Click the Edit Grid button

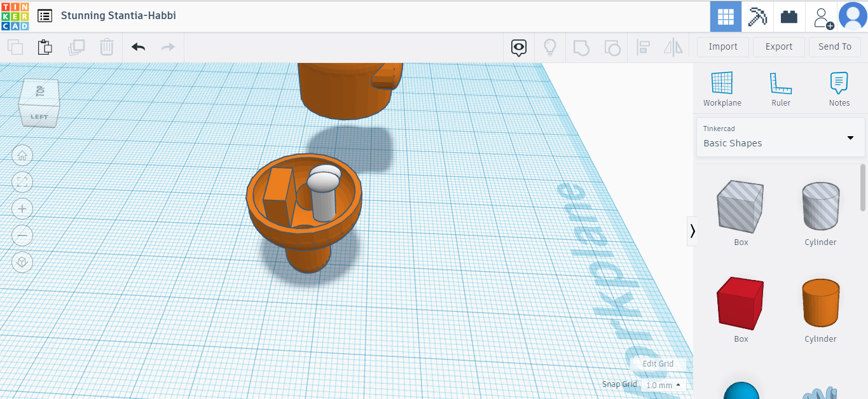[658, 364]
